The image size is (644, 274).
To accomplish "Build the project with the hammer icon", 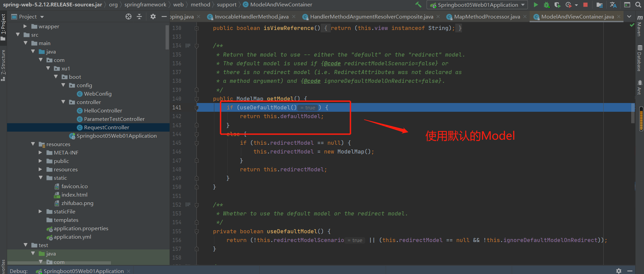I will click(418, 5).
